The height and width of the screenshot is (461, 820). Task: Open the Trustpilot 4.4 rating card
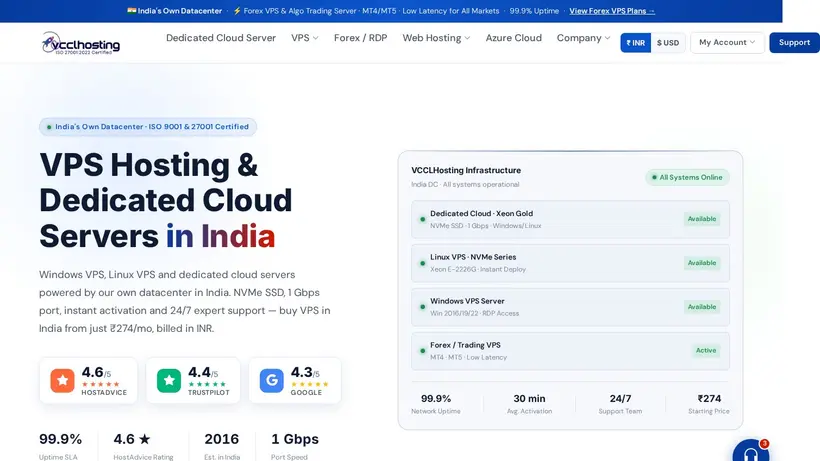(193, 381)
